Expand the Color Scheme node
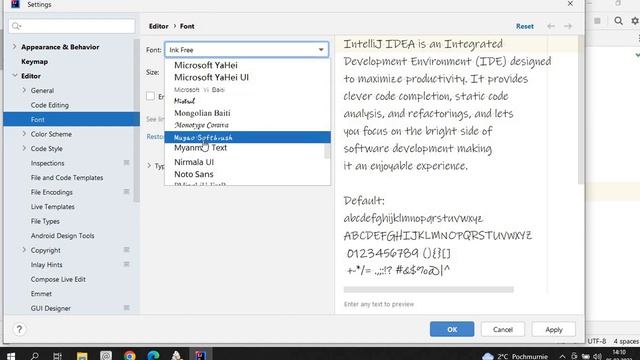 (24, 134)
